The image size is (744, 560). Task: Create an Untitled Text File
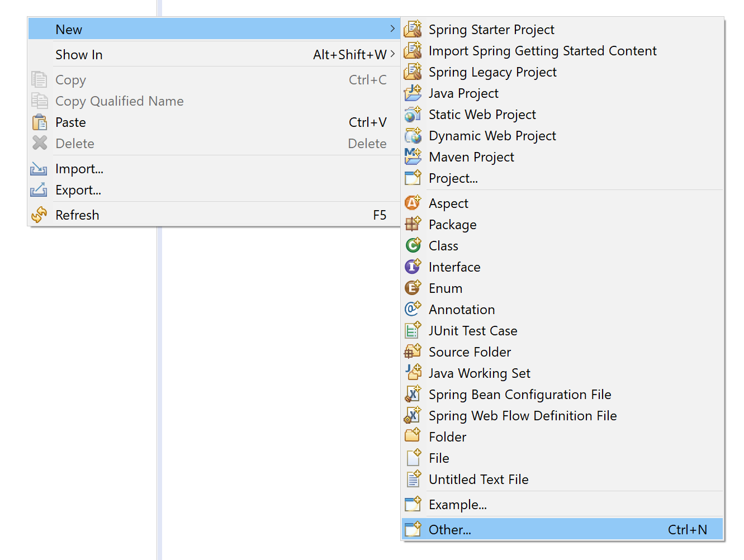pyautogui.click(x=562, y=479)
